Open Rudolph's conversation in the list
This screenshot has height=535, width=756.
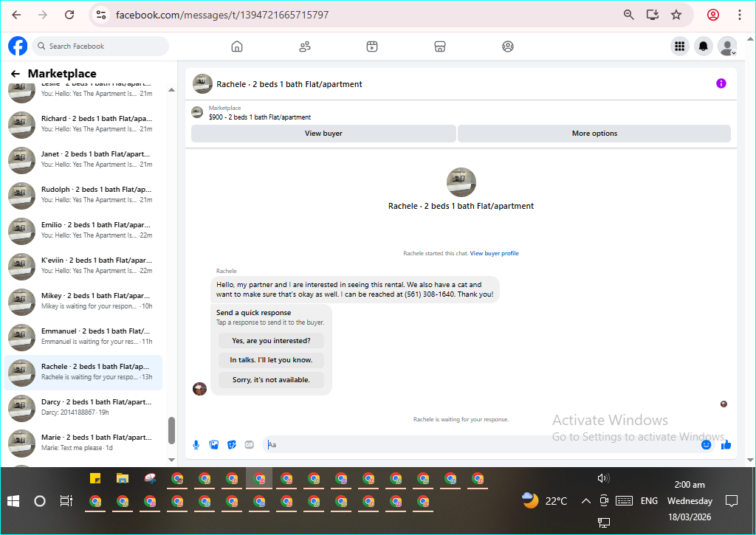tap(83, 196)
